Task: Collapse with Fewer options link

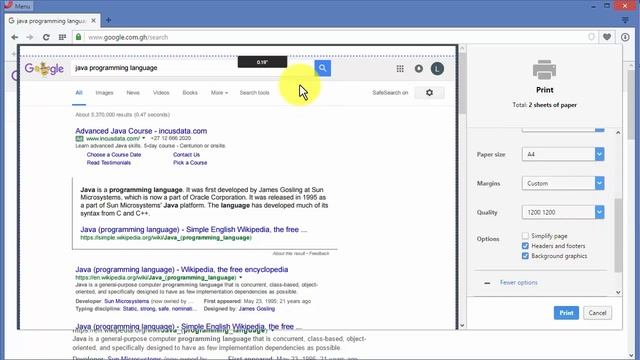Action: [x=519, y=282]
